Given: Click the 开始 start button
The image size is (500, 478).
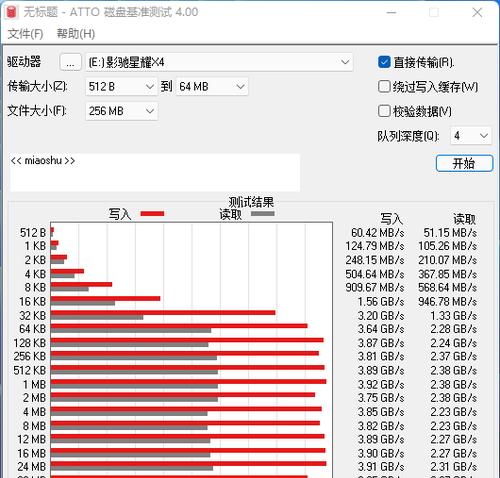Looking at the screenshot, I should coord(464,163).
